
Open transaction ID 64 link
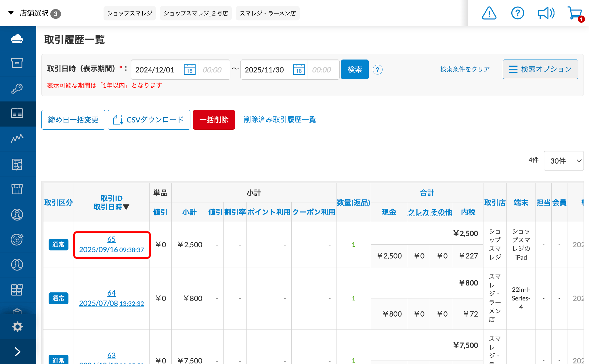click(x=111, y=293)
